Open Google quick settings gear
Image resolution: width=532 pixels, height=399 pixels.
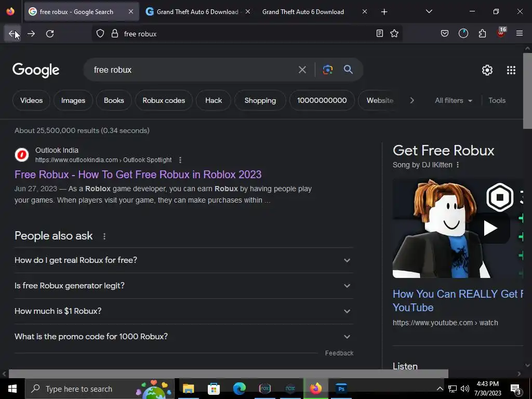(x=487, y=70)
